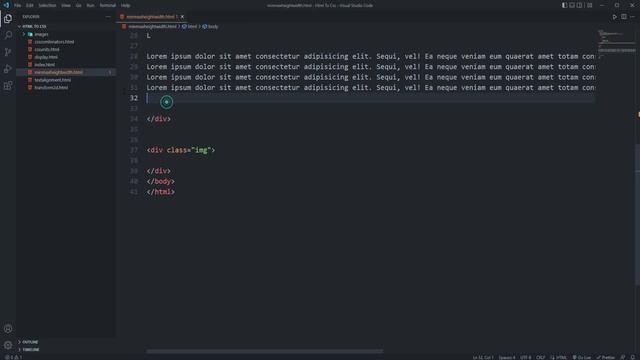Open the file name breadcrumb dropdown

[149, 27]
